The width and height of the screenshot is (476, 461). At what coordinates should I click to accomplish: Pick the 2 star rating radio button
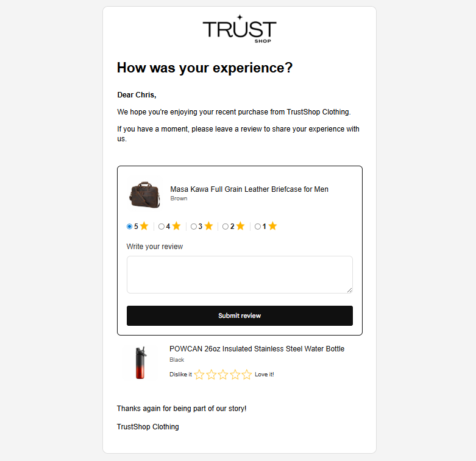226,227
